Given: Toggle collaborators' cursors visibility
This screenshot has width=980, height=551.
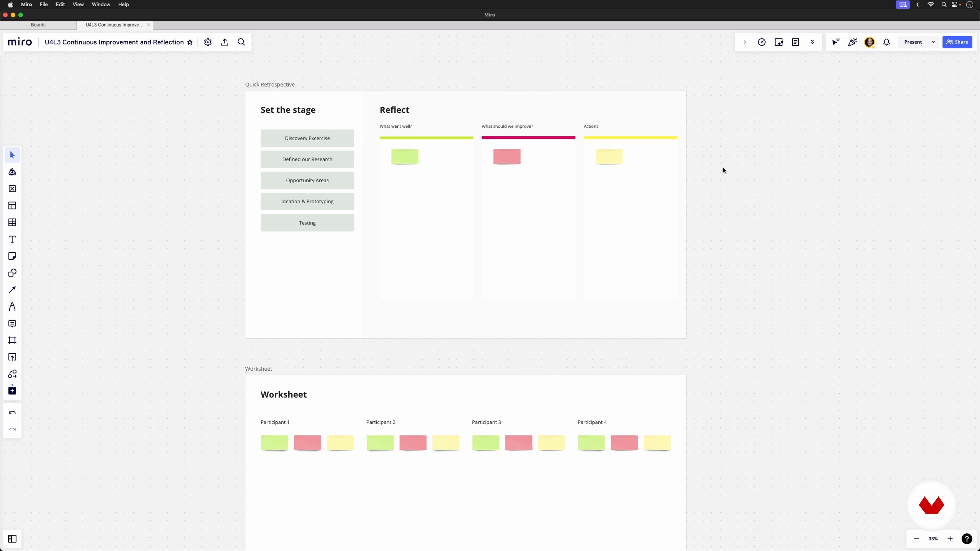Looking at the screenshot, I should (836, 42).
